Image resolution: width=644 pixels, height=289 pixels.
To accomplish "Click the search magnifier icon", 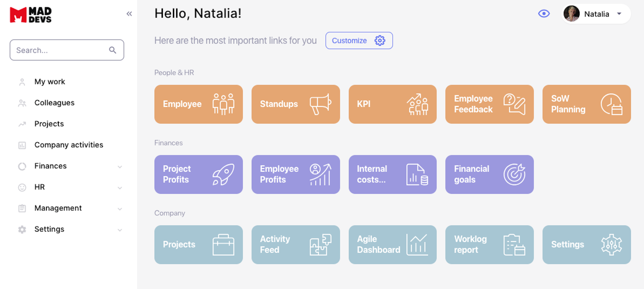I will [x=113, y=50].
